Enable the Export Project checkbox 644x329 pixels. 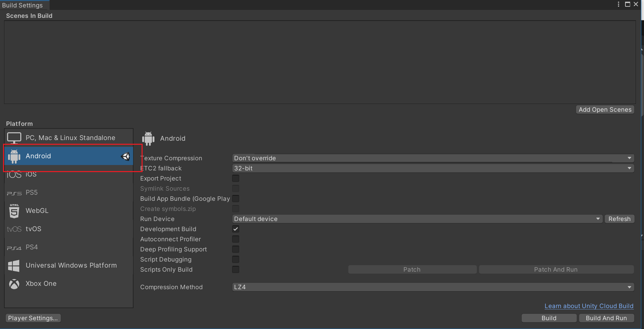[236, 178]
